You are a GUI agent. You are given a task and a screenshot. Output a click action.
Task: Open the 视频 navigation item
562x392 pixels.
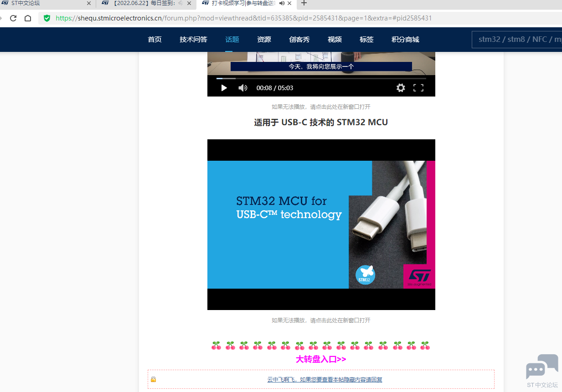335,40
